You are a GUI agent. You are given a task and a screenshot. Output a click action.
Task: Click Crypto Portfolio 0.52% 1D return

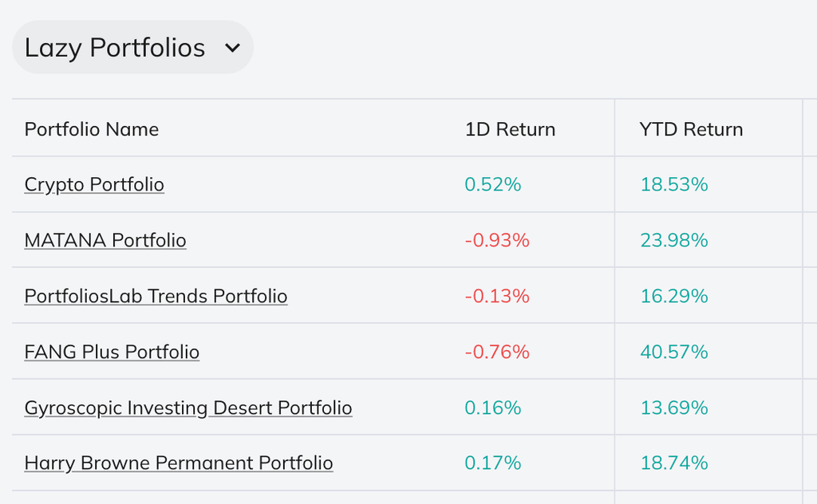[492, 185]
